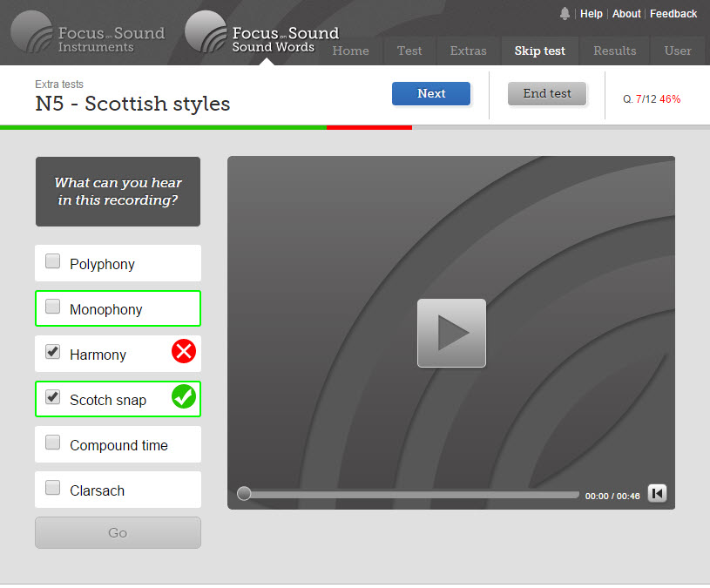
Task: Open the Feedback link
Action: 673,14
